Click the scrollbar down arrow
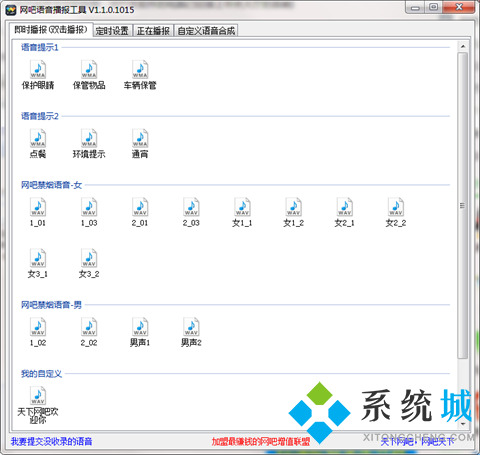The image size is (480, 455). tap(463, 424)
